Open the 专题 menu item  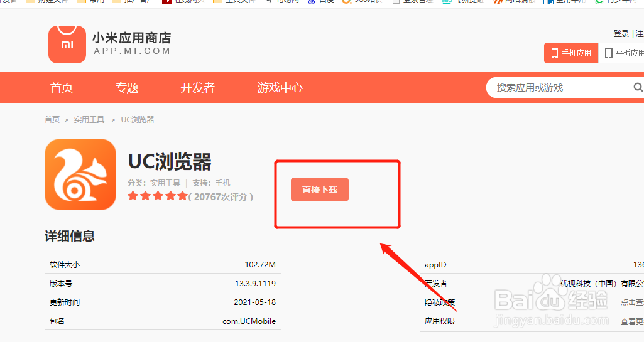click(127, 87)
